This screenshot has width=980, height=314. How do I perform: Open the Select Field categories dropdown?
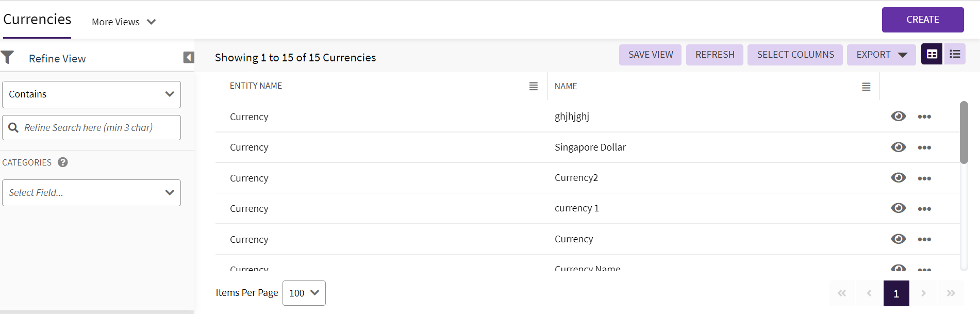click(92, 193)
